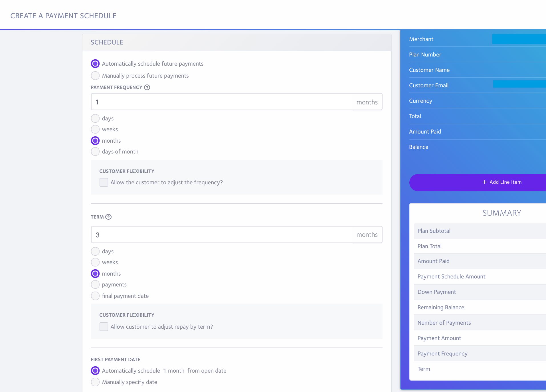Click Payment Schedule Amount in Summary

coord(480,276)
